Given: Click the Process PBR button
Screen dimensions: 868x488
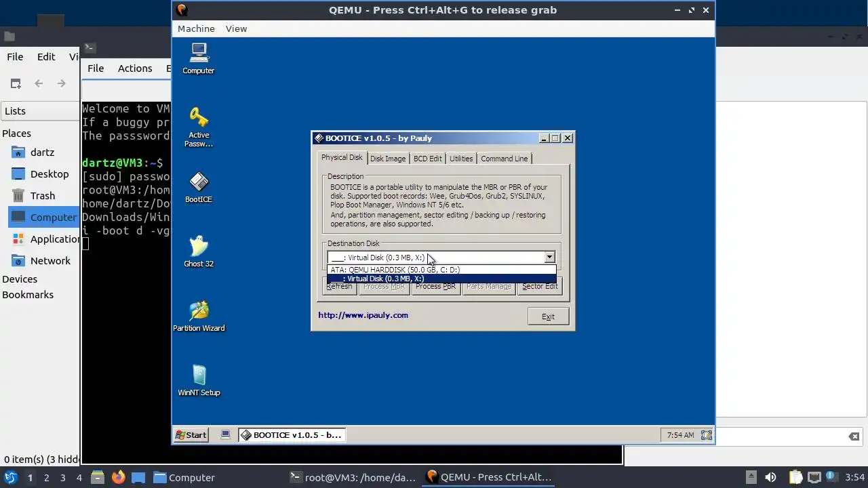Looking at the screenshot, I should pyautogui.click(x=435, y=287).
